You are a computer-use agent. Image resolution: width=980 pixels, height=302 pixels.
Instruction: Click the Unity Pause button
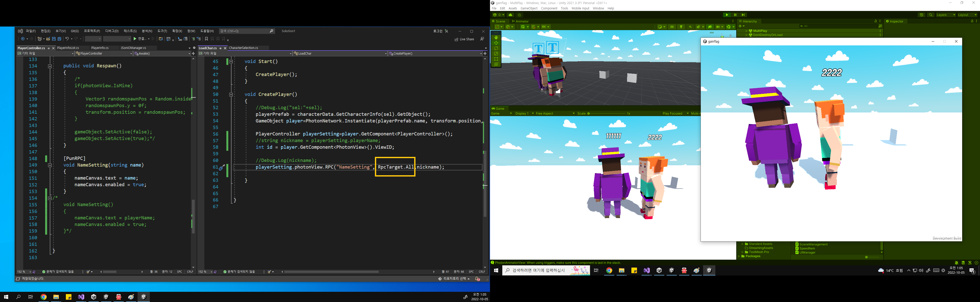click(735, 15)
